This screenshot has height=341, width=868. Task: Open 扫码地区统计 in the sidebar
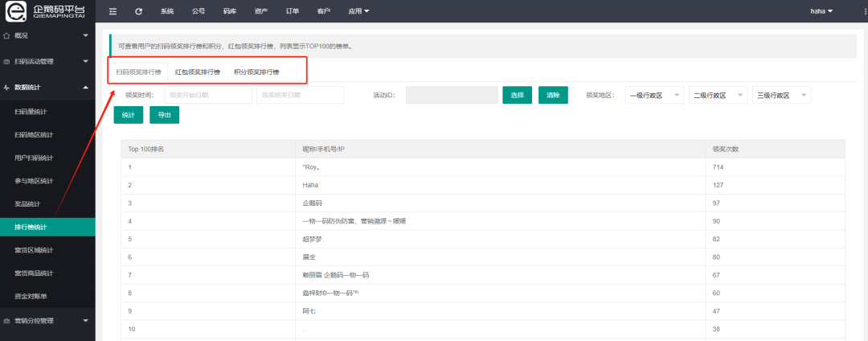pos(35,134)
